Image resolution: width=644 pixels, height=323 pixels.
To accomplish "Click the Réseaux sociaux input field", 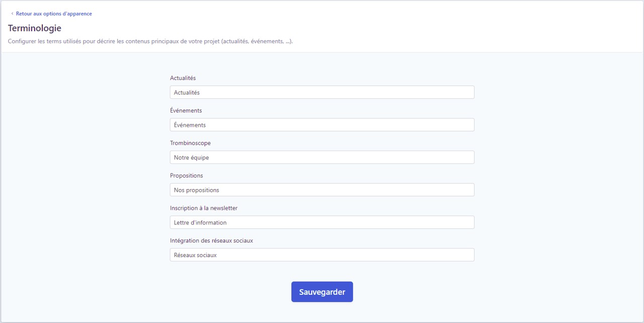I will (x=322, y=255).
